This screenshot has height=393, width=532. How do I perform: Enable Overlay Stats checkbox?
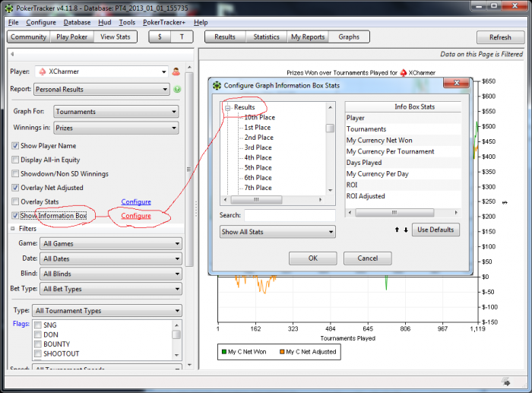pos(15,201)
